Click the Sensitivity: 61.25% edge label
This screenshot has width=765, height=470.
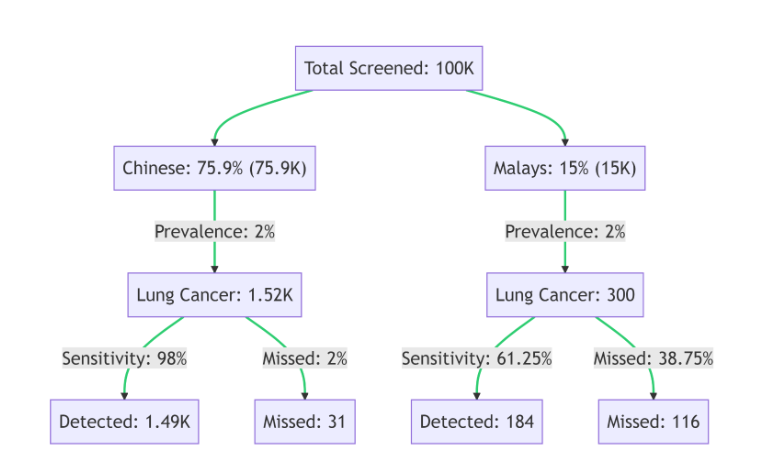(477, 358)
